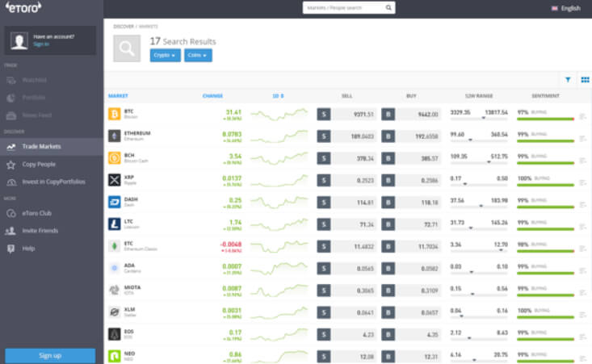Click the user avatar placeholder
The height and width of the screenshot is (364, 592).
19,40
